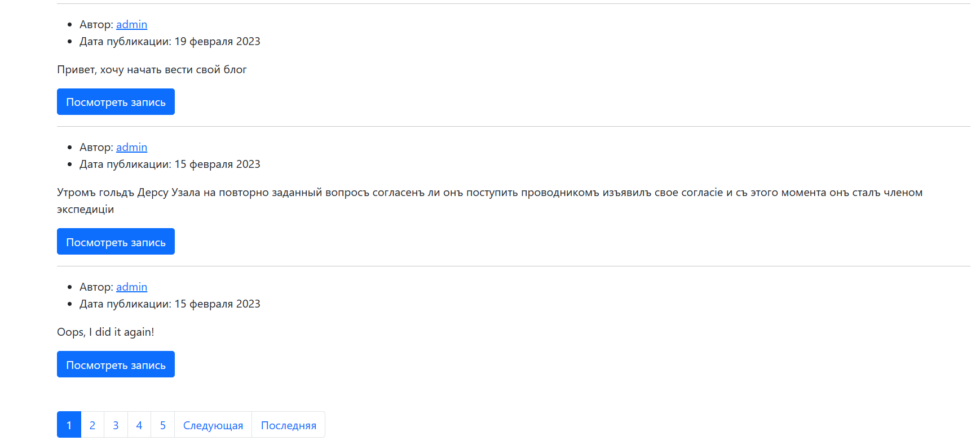The width and height of the screenshot is (980, 445).
Task: Click Посмотреть запись under Привет post
Action: click(x=116, y=102)
